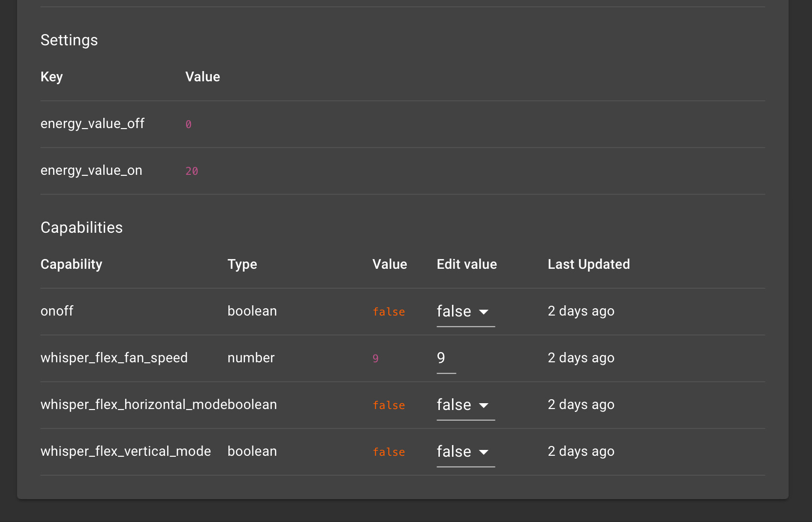Click the Capabilities section heading

(x=81, y=227)
